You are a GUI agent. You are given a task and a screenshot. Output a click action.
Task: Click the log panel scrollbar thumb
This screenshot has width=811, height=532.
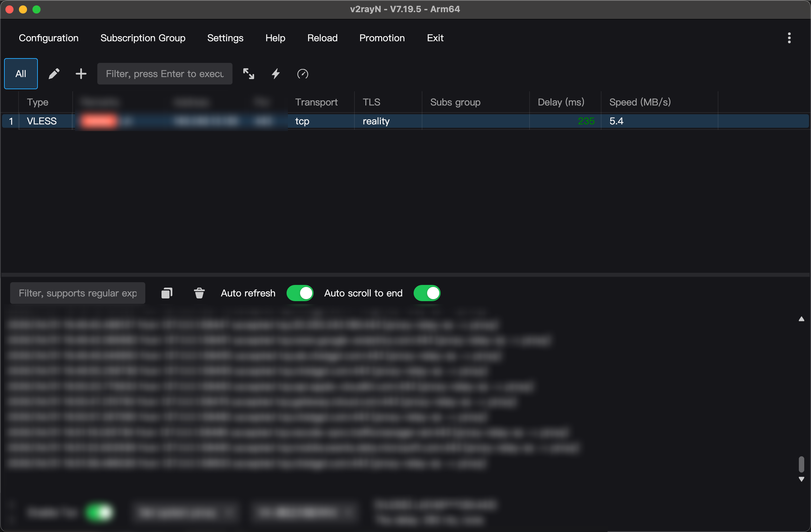(801, 464)
